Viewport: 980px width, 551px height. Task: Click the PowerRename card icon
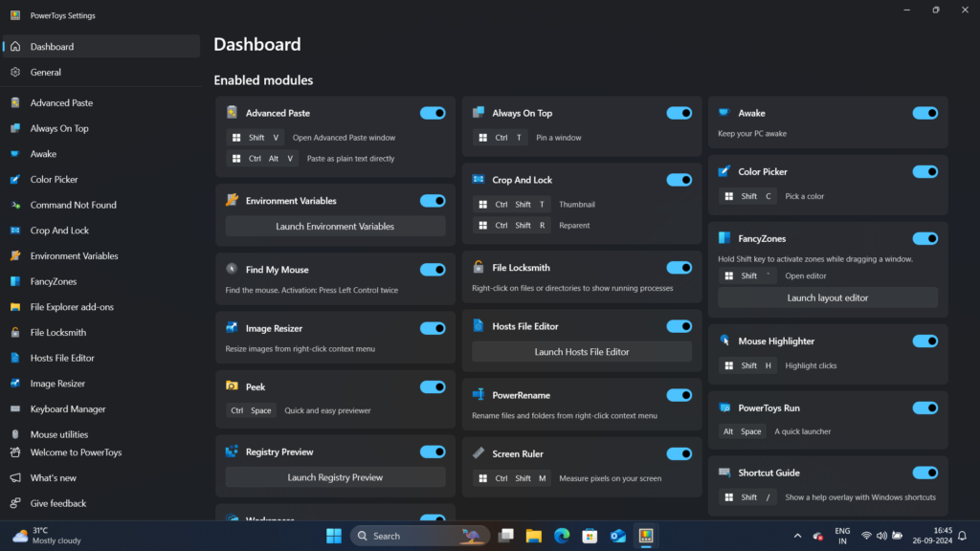tap(479, 394)
